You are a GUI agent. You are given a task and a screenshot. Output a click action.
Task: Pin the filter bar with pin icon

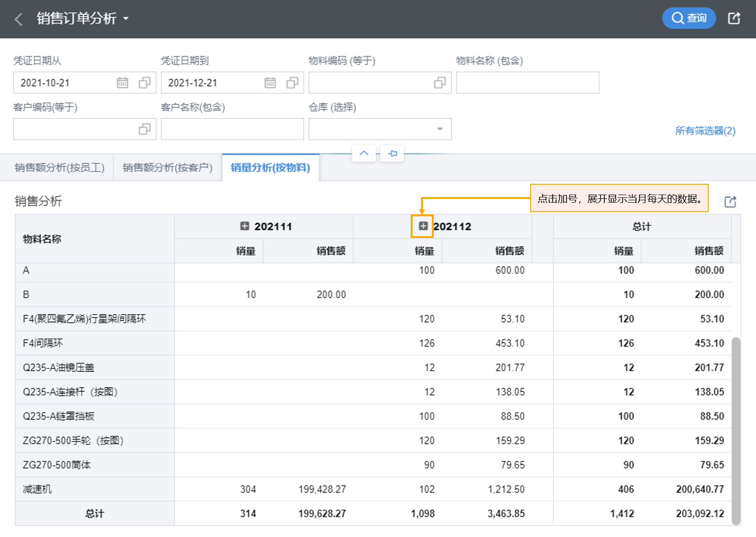pos(392,153)
